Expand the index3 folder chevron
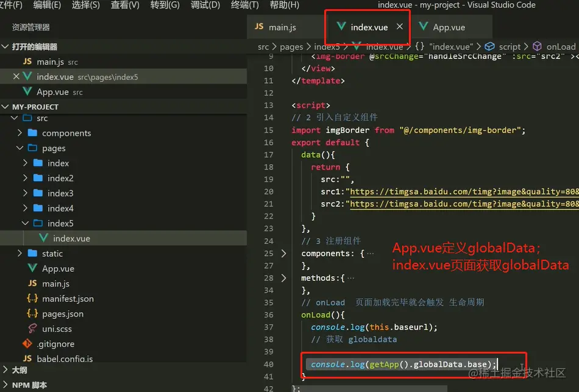Viewport: 579px width, 392px height. (x=25, y=193)
